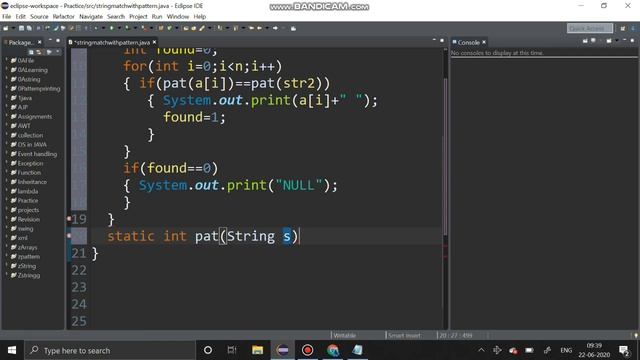Open the Console view dropdown arrow
This screenshot has width=640, height=360.
pyautogui.click(x=617, y=40)
